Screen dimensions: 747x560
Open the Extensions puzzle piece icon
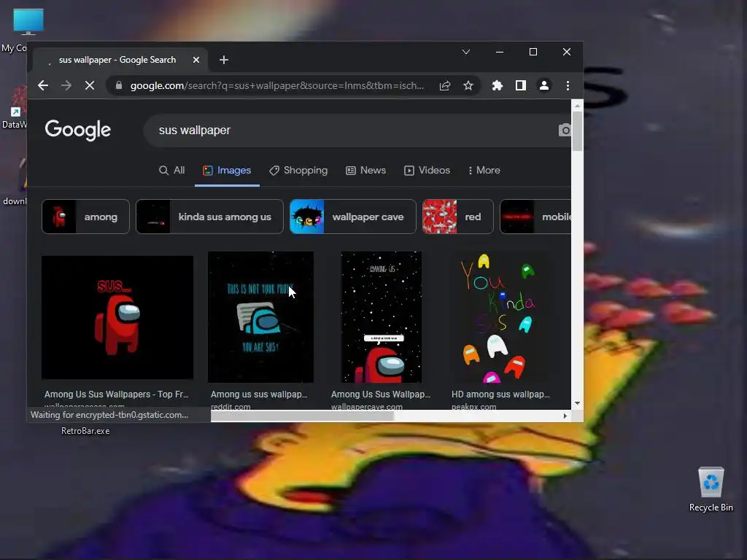pos(498,86)
